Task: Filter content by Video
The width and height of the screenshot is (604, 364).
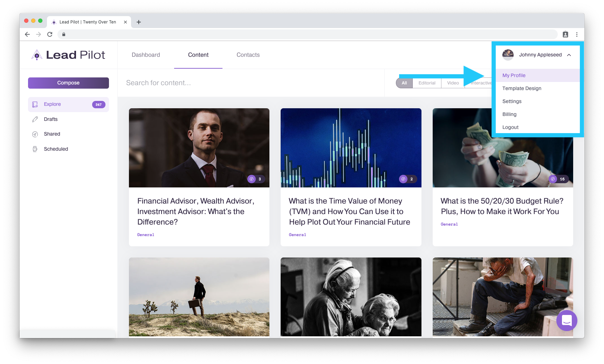Action: pyautogui.click(x=453, y=83)
